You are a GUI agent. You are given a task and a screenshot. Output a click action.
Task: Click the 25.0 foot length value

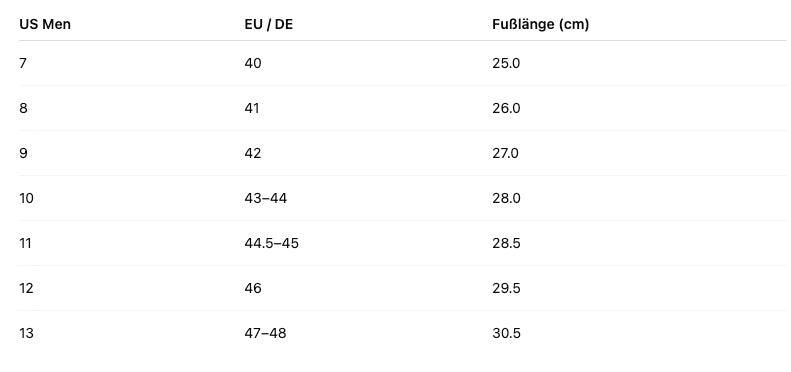click(506, 64)
